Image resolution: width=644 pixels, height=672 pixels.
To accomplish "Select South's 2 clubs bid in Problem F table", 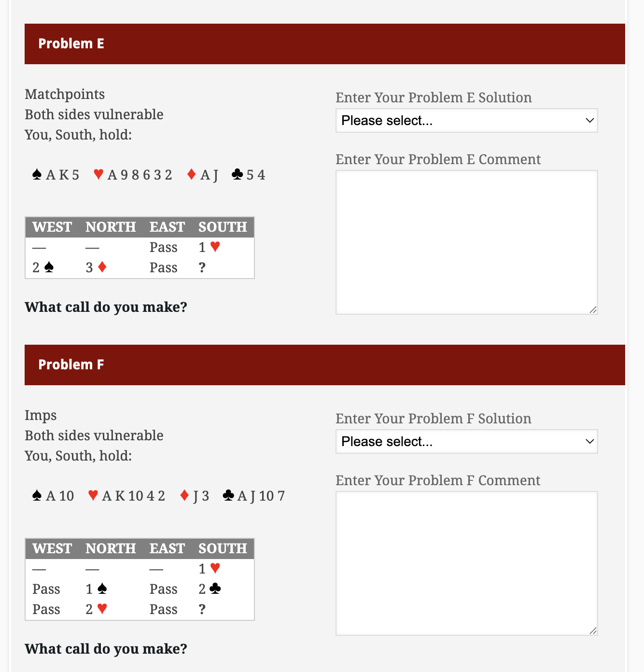I will 210,589.
